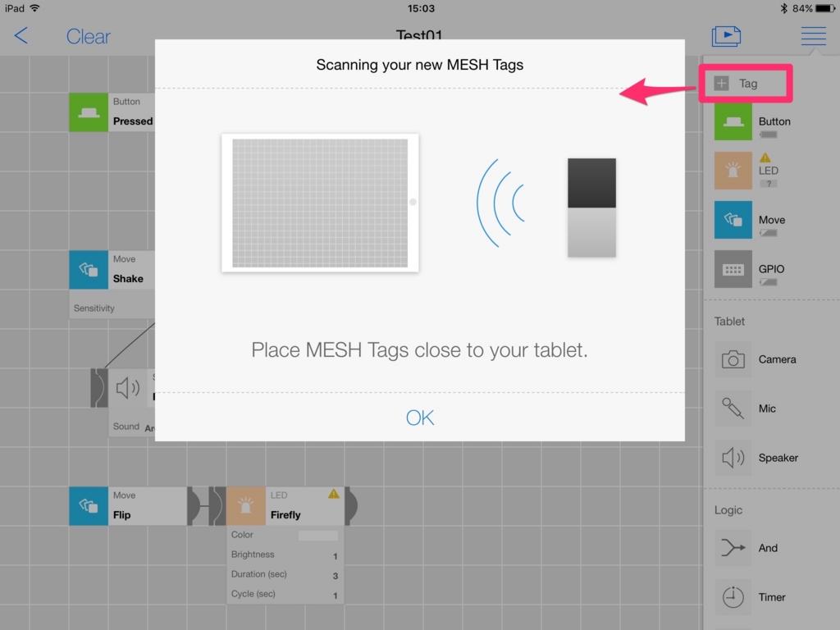
Task: Tap the Move Shake block icon on canvas
Action: pyautogui.click(x=89, y=270)
